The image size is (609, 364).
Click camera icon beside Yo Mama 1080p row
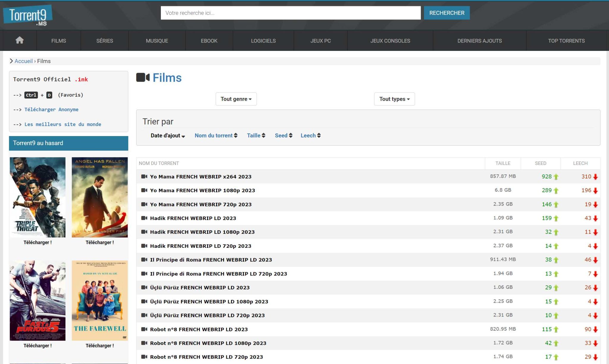pyautogui.click(x=144, y=190)
